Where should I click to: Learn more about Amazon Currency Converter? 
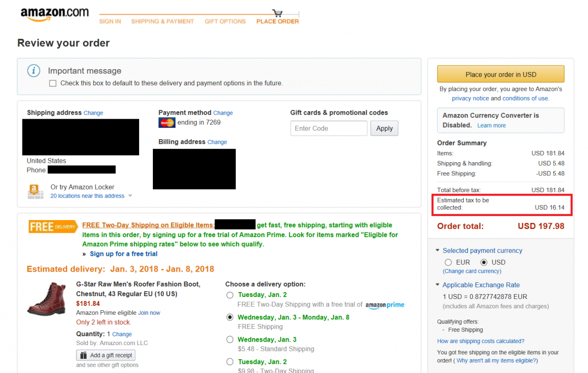click(x=491, y=125)
